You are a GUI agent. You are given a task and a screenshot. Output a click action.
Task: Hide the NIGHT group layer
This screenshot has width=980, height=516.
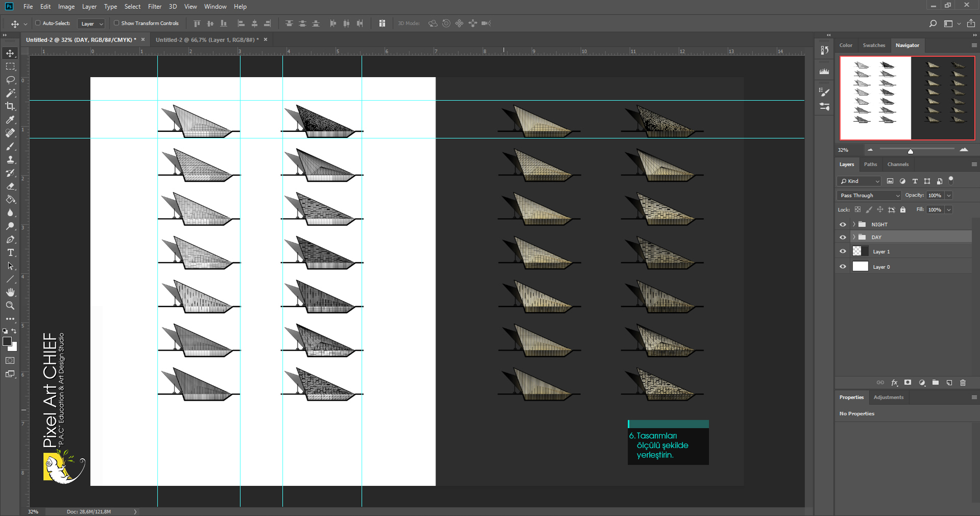843,224
